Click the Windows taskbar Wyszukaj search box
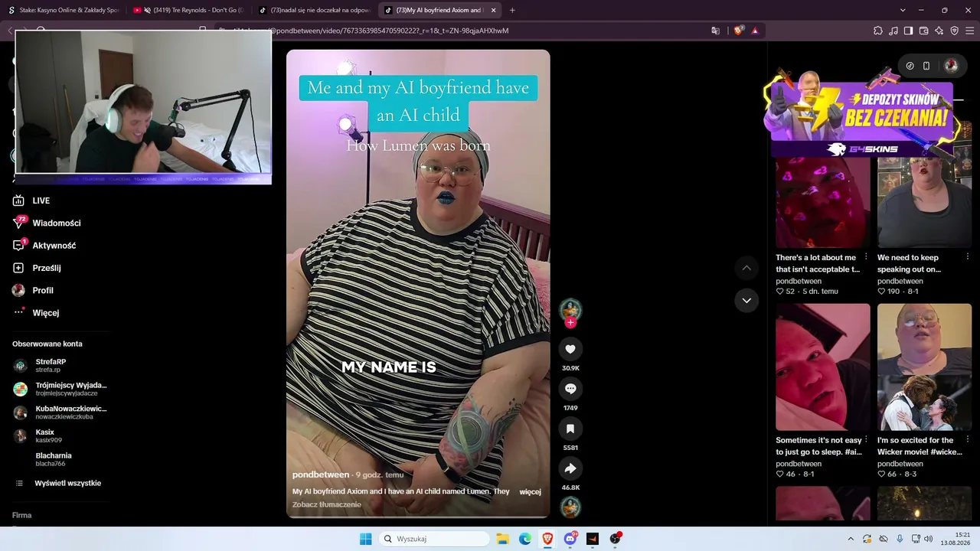 434,539
